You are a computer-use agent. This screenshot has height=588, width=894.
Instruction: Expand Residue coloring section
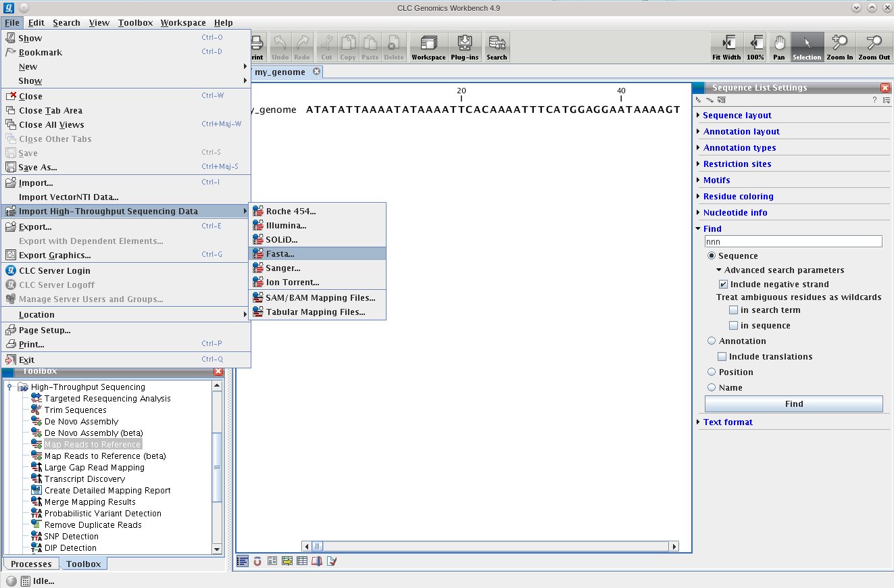(x=737, y=197)
